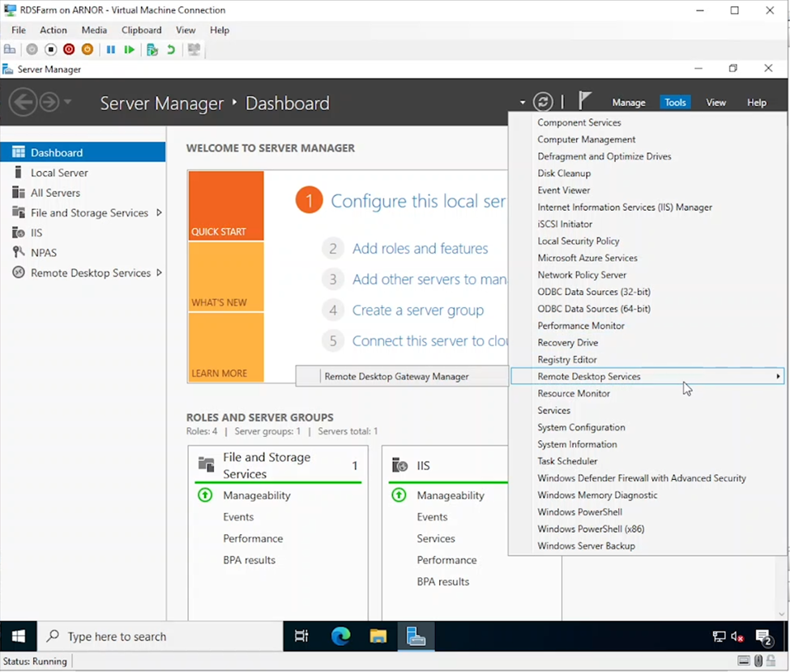The height and width of the screenshot is (672, 790).
Task: Take a checkpoint with the checkpoint toolbar icon
Action: (x=152, y=49)
